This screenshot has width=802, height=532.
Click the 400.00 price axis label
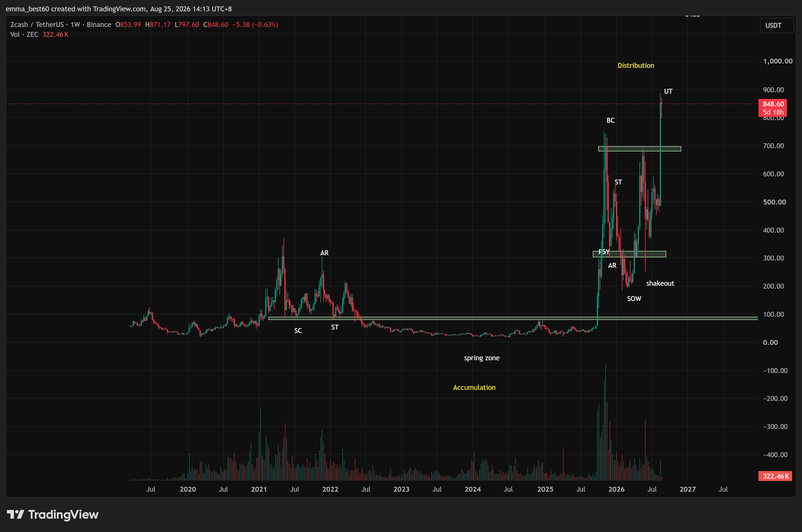coord(774,230)
